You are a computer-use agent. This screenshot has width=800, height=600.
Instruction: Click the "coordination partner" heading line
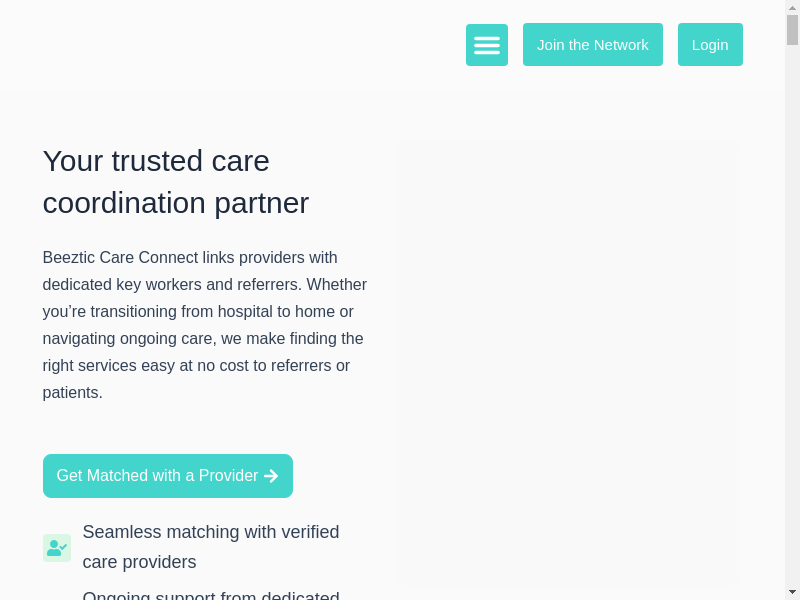[176, 203]
